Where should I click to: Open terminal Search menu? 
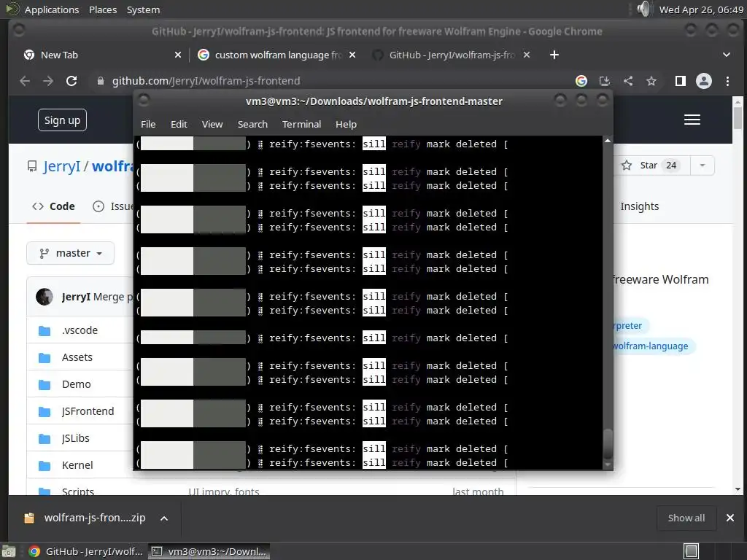tap(252, 124)
